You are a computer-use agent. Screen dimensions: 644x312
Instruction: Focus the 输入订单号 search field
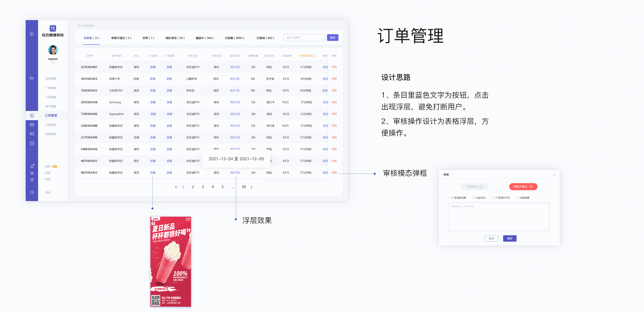pos(304,38)
